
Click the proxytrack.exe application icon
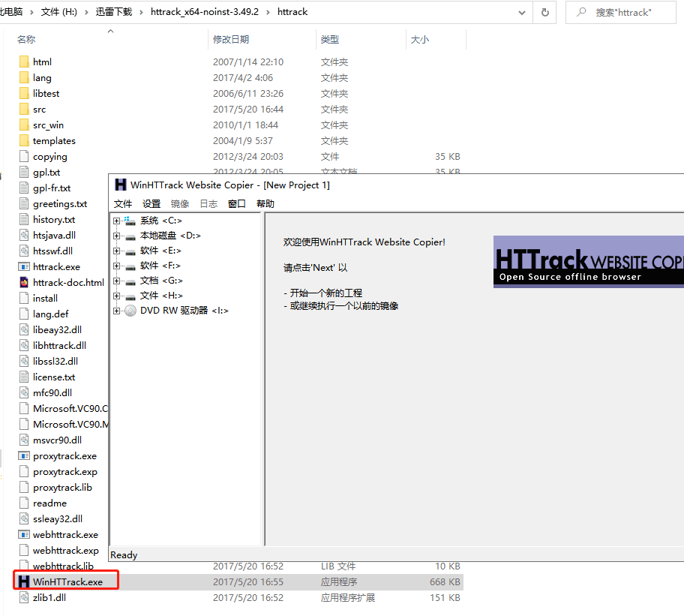(24, 456)
